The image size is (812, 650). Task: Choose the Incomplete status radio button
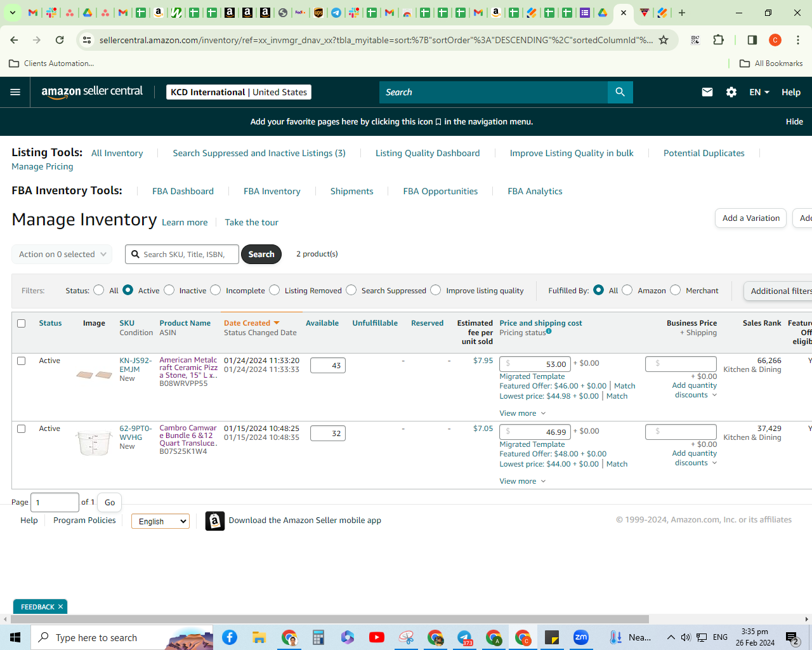[216, 290]
